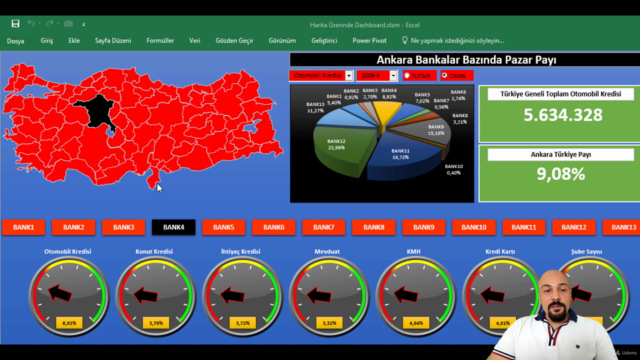Viewport: 640px width, 360px height.
Task: Click the 'Ne yapmak istediğinizi söyleyin' search box
Action: tap(457, 40)
